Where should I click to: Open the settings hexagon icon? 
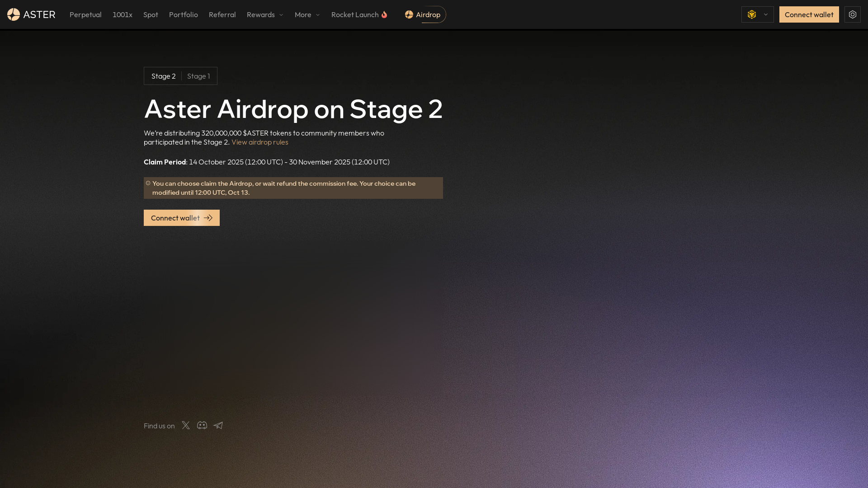tap(853, 14)
